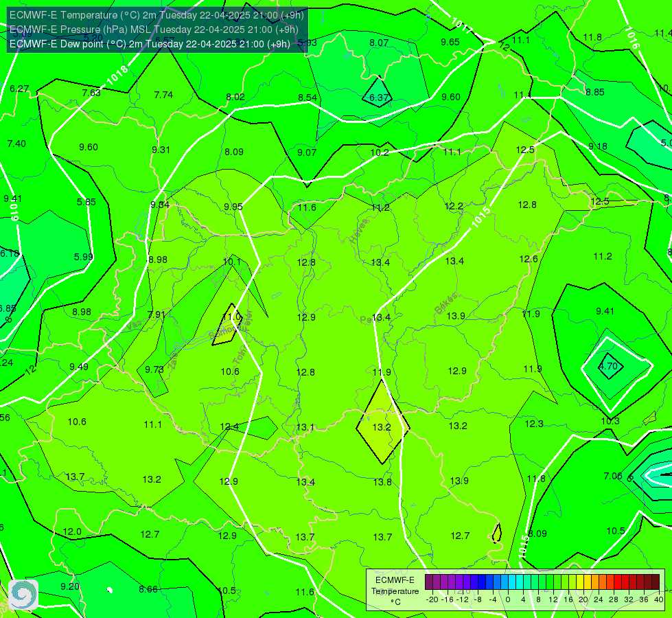The image size is (672, 618).
Task: Click the 1018 isobar label
Action: pos(117,75)
